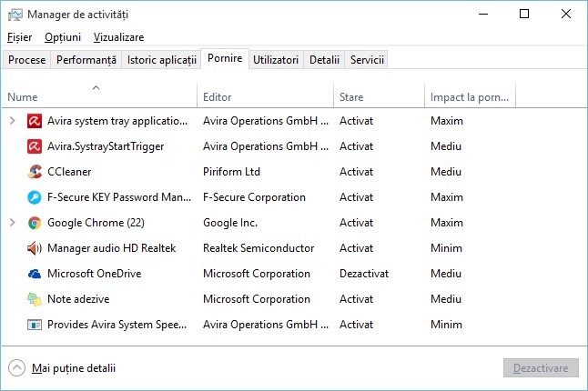Click Microsoft Corporation editor in Note adezive row

click(x=257, y=299)
